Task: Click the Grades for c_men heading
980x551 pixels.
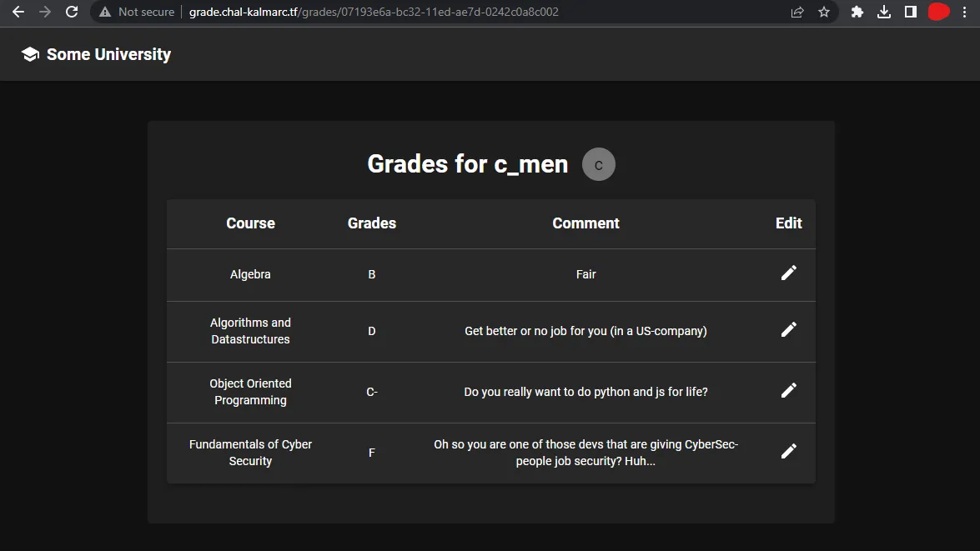Action: click(x=467, y=164)
